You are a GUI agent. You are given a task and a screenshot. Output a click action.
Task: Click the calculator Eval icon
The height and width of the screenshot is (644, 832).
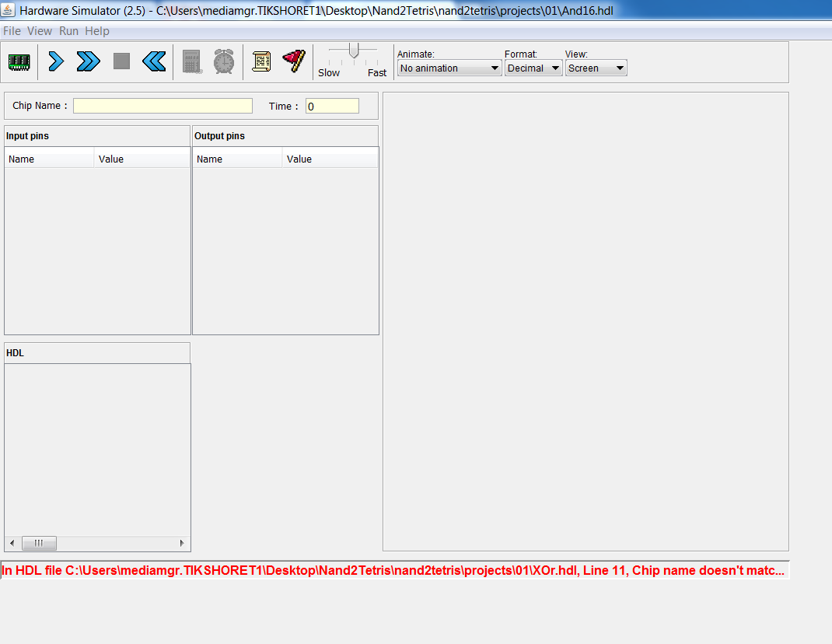coord(192,62)
